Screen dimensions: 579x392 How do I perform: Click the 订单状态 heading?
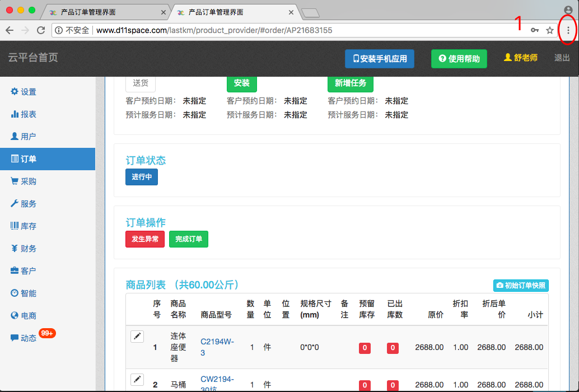[x=146, y=161]
